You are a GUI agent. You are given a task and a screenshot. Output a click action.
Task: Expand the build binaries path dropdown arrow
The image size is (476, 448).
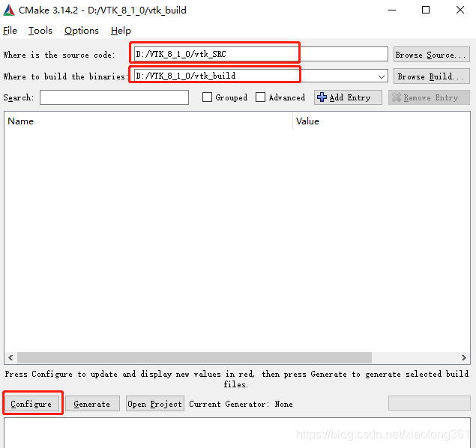(382, 76)
